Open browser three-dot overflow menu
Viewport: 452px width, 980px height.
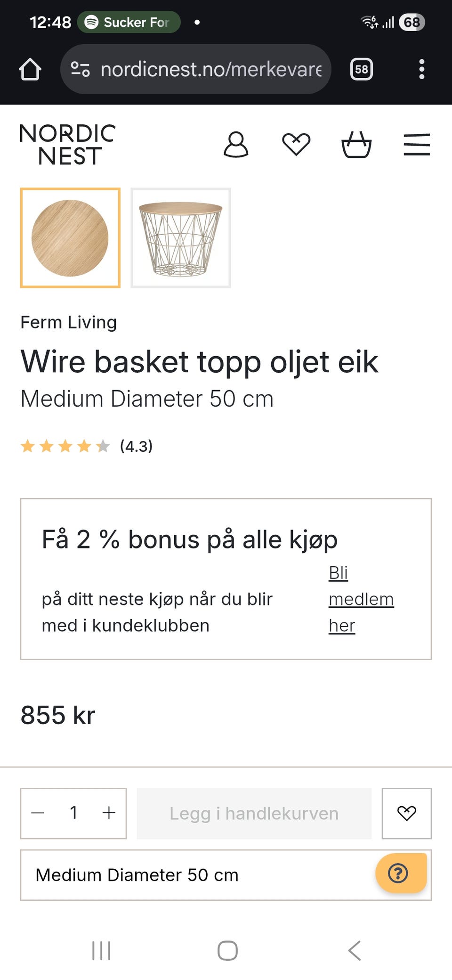click(x=421, y=69)
